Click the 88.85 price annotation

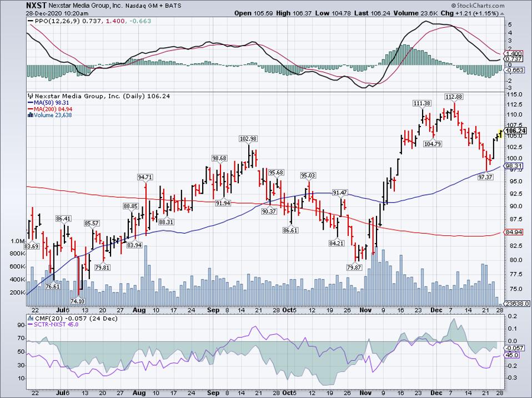tap(131, 206)
